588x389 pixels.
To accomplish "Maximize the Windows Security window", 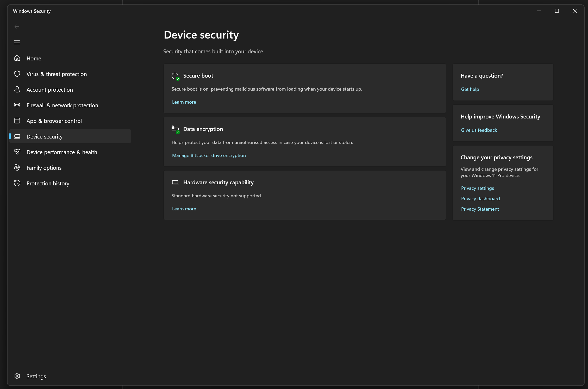I will 557,11.
